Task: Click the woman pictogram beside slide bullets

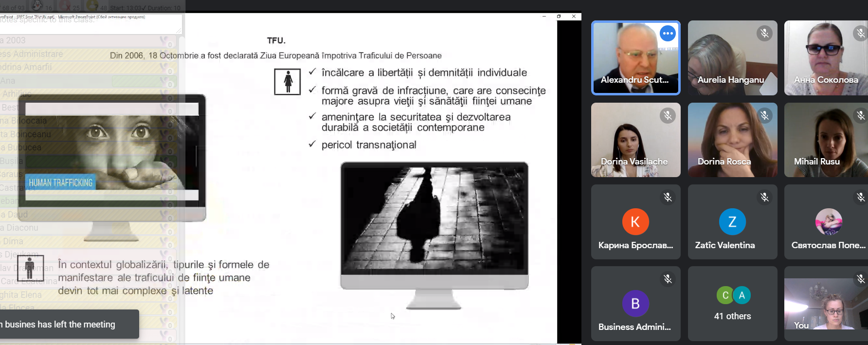Action: click(x=288, y=82)
